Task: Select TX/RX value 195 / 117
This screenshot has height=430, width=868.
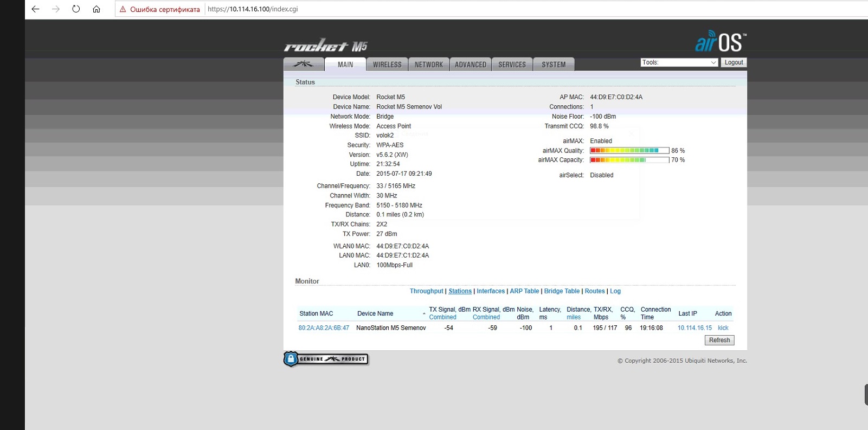Action: point(605,328)
